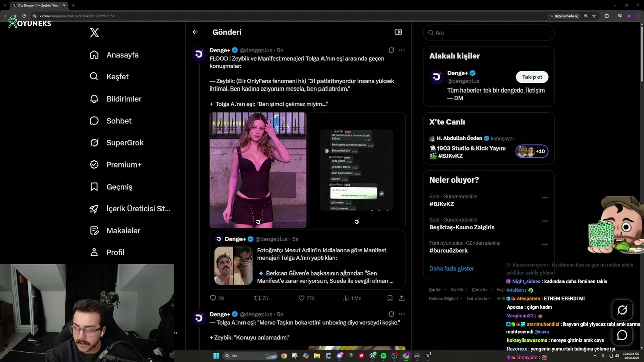
Task: Go to Anasayfa in the sidebar
Action: [114, 55]
